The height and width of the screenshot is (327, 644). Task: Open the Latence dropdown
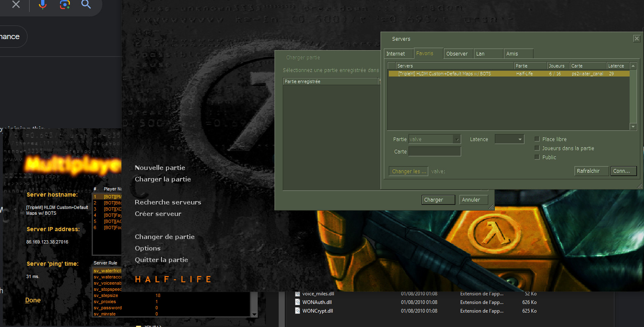pyautogui.click(x=510, y=139)
